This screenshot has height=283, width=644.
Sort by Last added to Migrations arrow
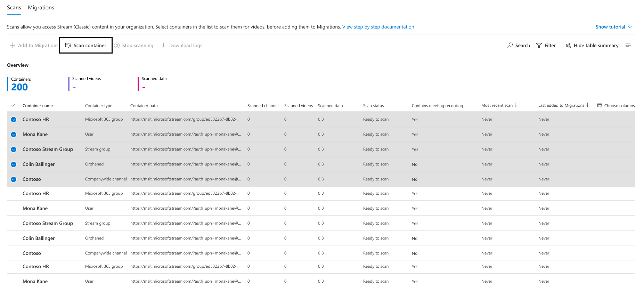click(x=587, y=105)
